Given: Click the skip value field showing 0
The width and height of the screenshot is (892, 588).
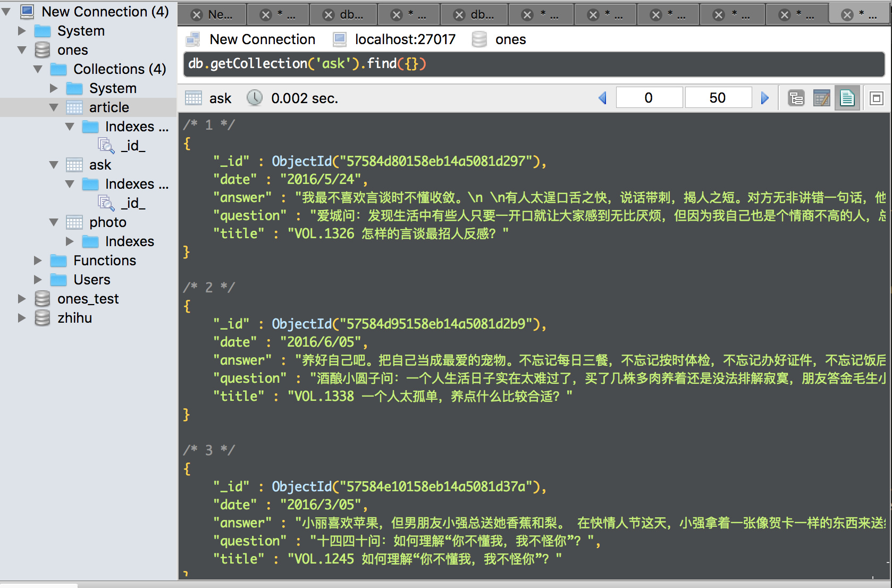Looking at the screenshot, I should click(649, 98).
